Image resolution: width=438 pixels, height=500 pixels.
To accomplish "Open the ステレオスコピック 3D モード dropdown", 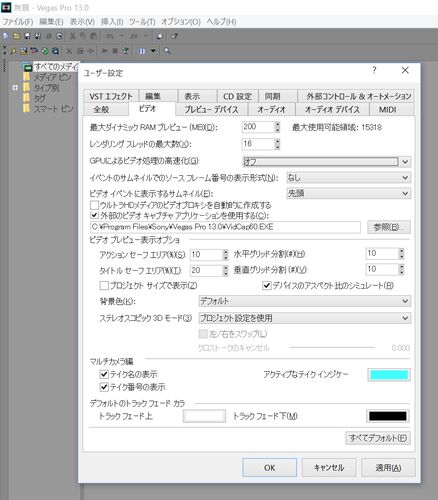I will pyautogui.click(x=304, y=318).
